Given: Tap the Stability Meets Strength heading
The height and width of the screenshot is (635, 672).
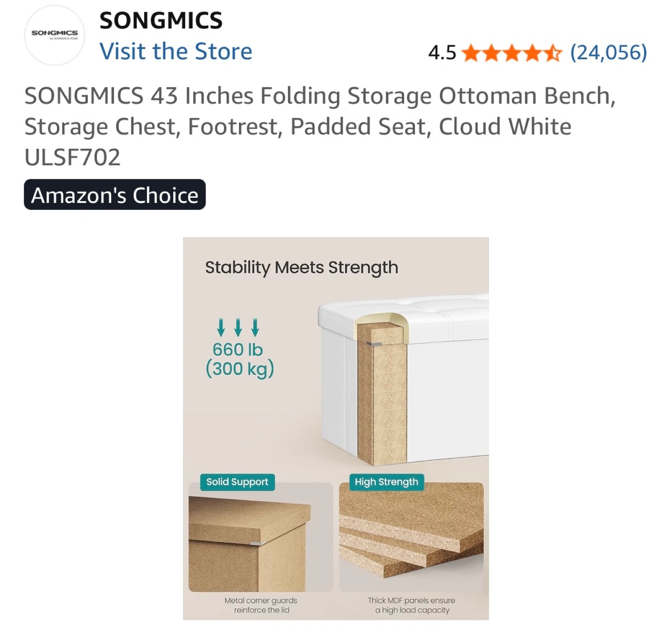Looking at the screenshot, I should [301, 268].
